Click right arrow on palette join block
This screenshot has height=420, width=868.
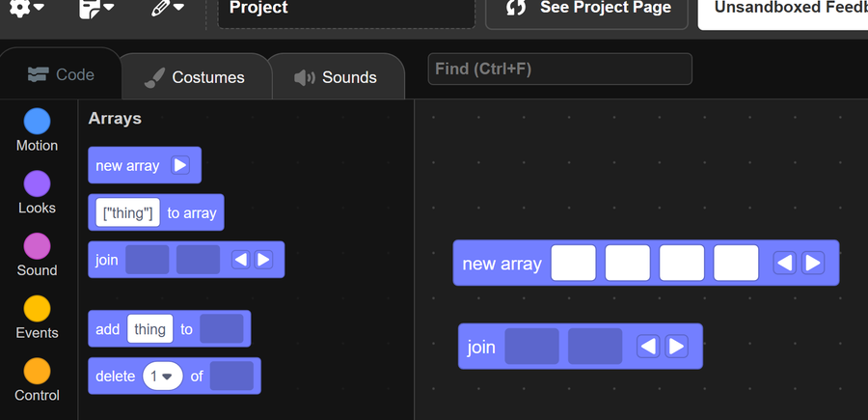point(263,260)
